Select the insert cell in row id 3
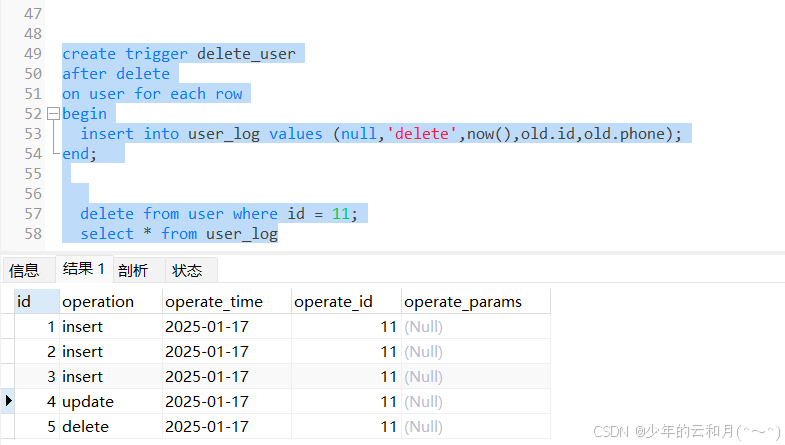 point(111,376)
